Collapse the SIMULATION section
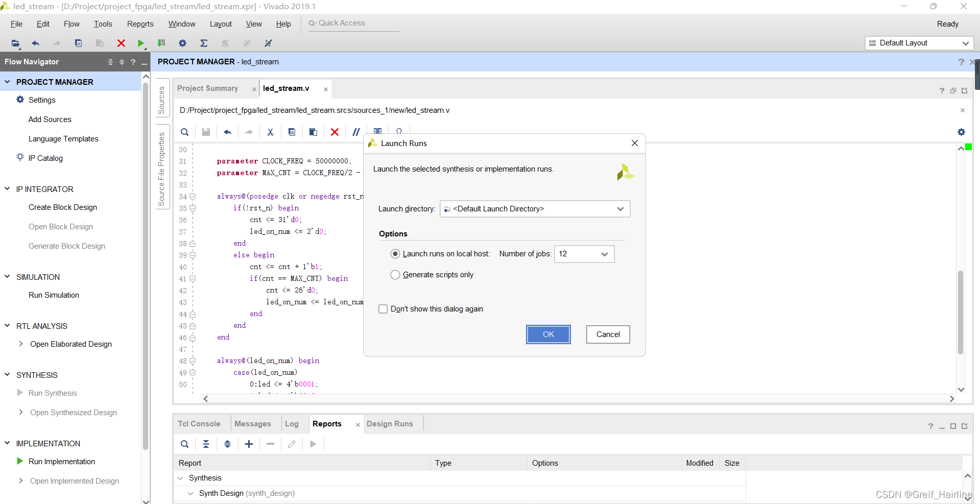This screenshot has width=980, height=504. coord(7,277)
